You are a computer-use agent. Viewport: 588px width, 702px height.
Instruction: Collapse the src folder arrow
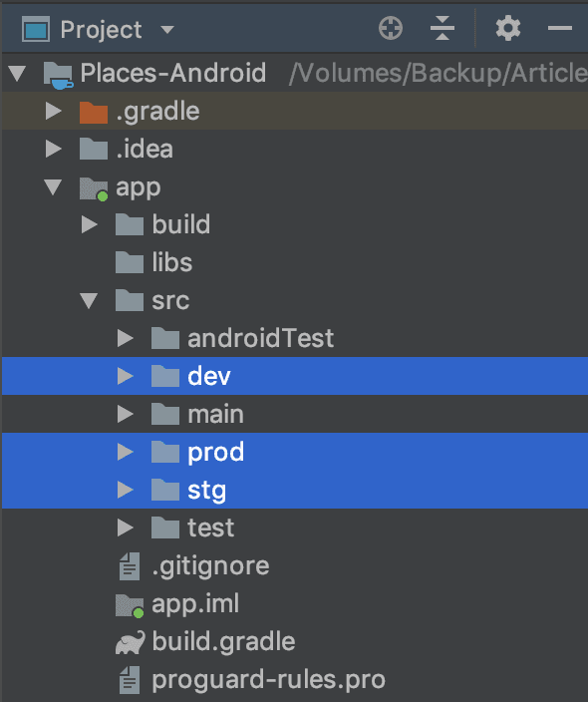[89, 301]
